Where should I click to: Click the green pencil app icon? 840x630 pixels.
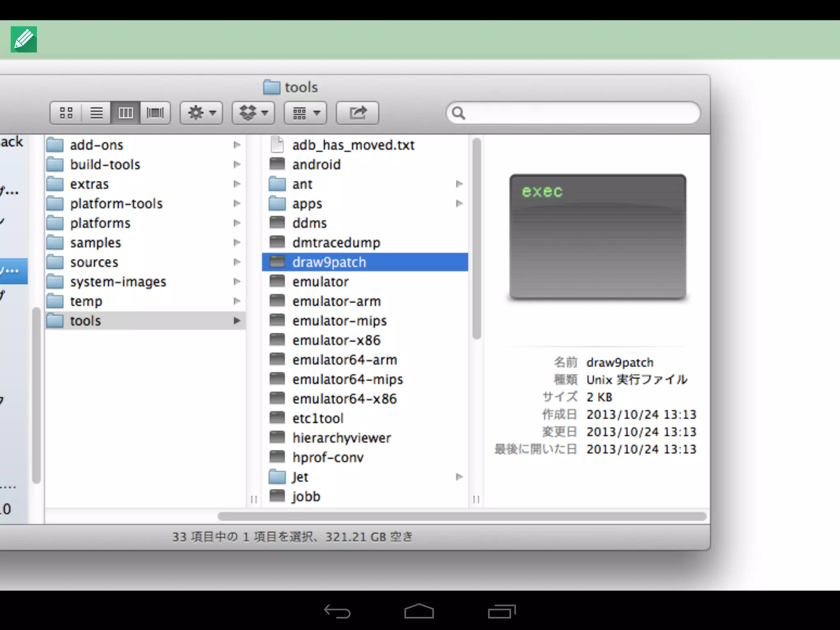(x=24, y=39)
